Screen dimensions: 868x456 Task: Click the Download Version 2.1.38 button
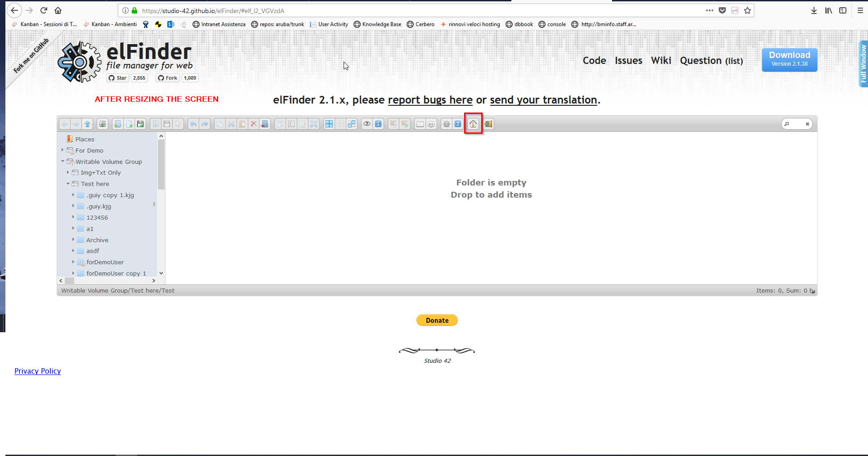pos(789,59)
